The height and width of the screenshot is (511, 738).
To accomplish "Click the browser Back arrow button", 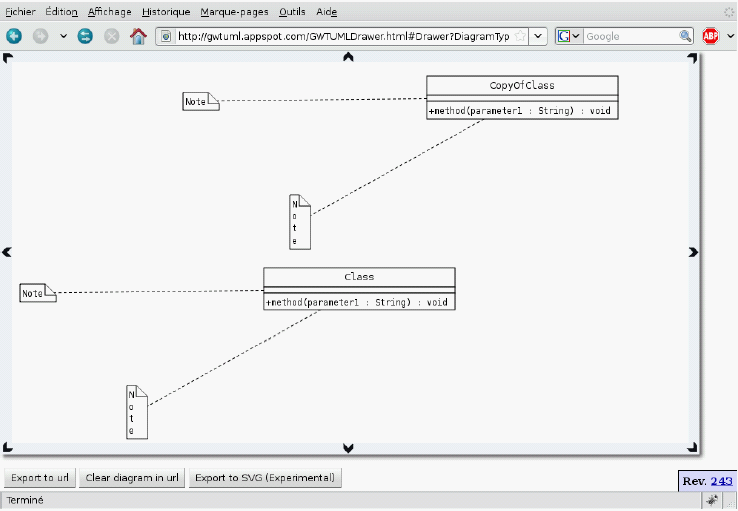I will click(x=14, y=36).
